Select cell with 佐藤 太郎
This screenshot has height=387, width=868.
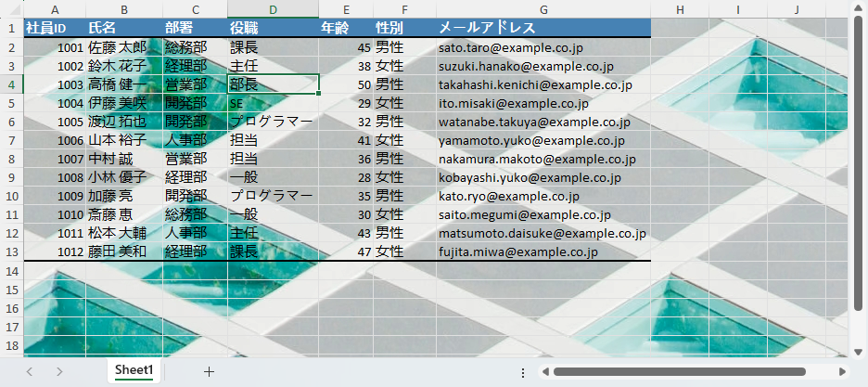point(124,47)
